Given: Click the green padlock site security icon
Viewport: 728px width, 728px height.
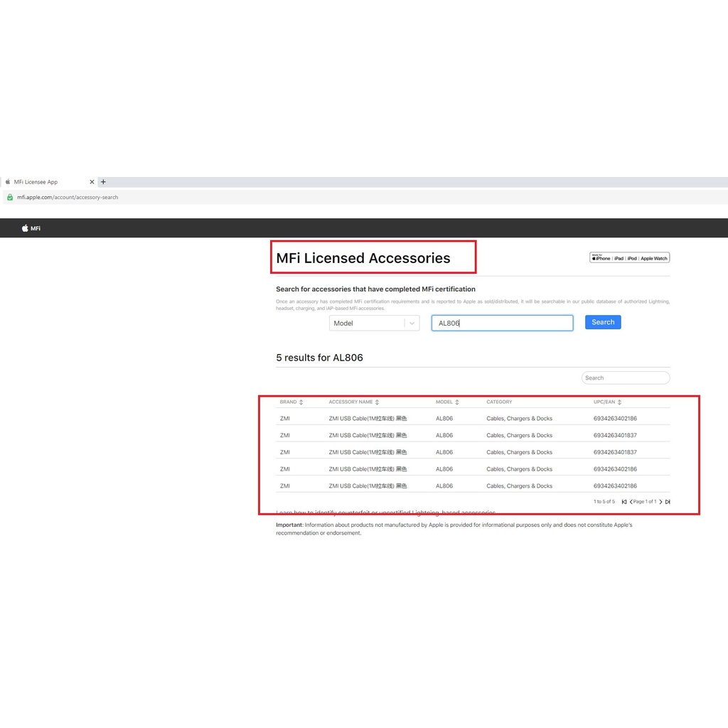Looking at the screenshot, I should click(x=10, y=197).
